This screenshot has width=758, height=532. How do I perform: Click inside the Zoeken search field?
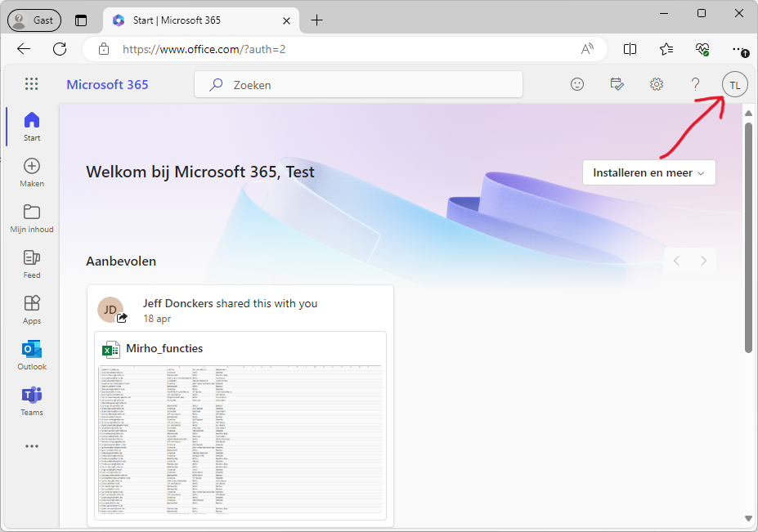[x=368, y=84]
